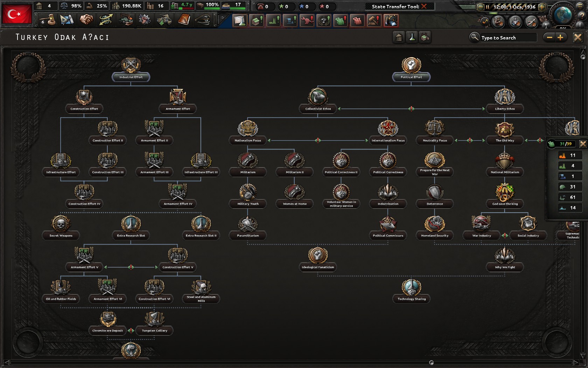The image size is (588, 368).
Task: Click the Neutrality Focus scales icon
Action: [x=435, y=128]
